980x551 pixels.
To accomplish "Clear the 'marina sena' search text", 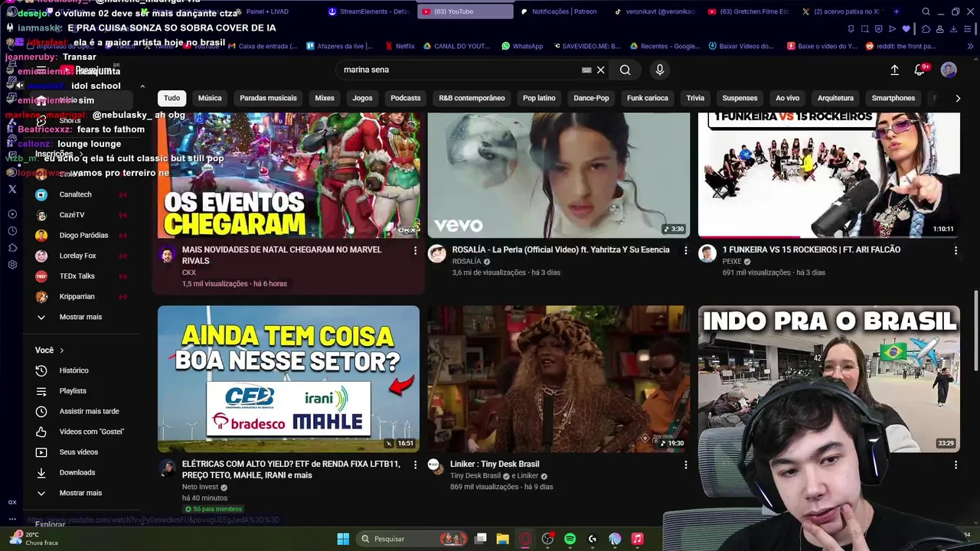I will click(601, 70).
